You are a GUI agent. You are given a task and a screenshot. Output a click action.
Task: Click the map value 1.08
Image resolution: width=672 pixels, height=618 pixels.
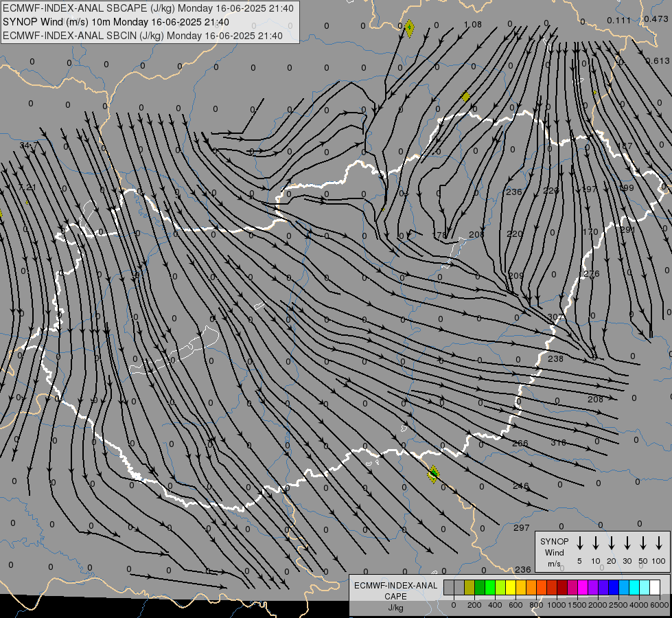473,25
